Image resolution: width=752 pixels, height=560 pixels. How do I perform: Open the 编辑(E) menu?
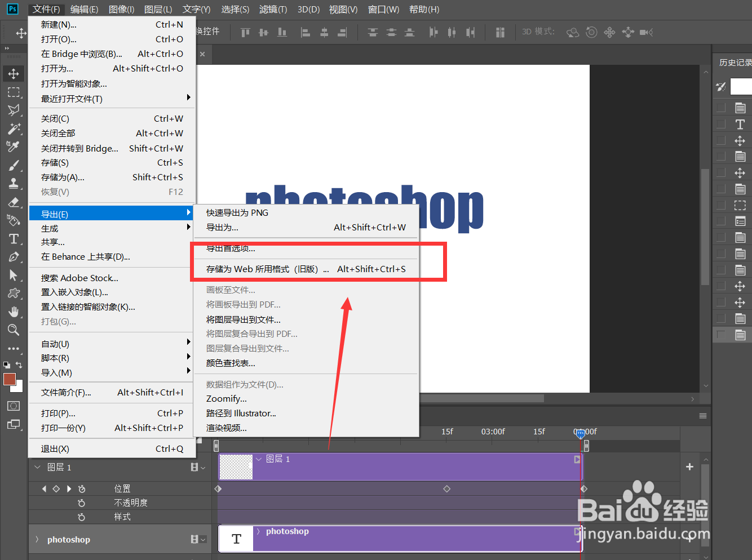84,10
